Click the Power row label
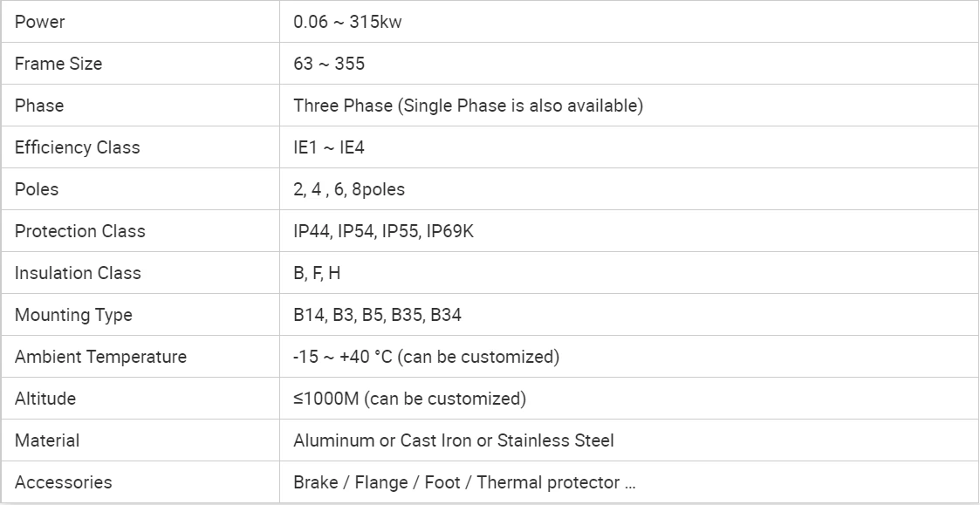980x505 pixels. click(x=39, y=22)
